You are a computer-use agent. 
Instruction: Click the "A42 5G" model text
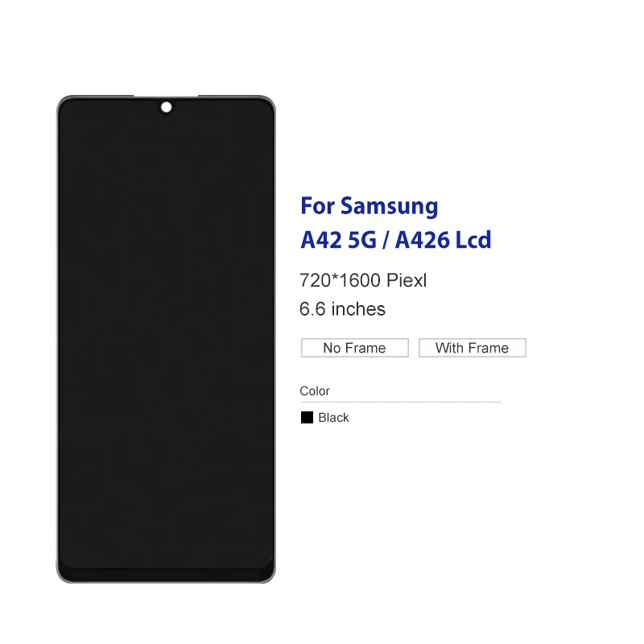point(338,240)
